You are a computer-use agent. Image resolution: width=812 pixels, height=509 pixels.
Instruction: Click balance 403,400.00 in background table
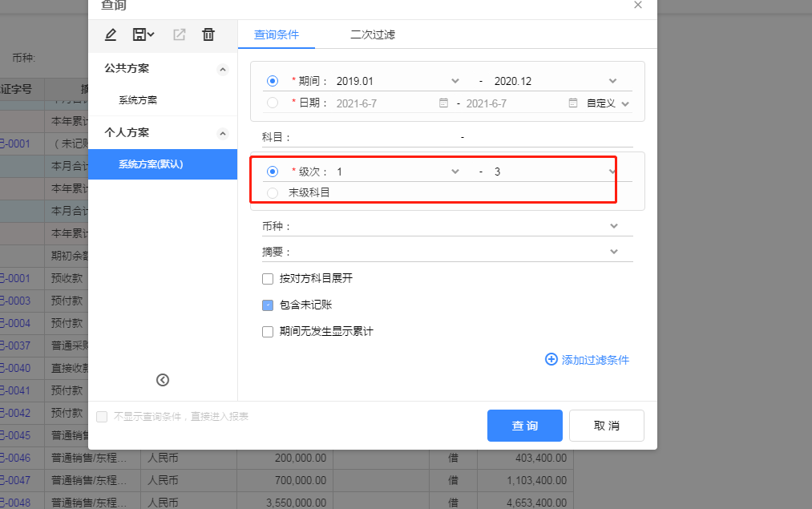541,458
